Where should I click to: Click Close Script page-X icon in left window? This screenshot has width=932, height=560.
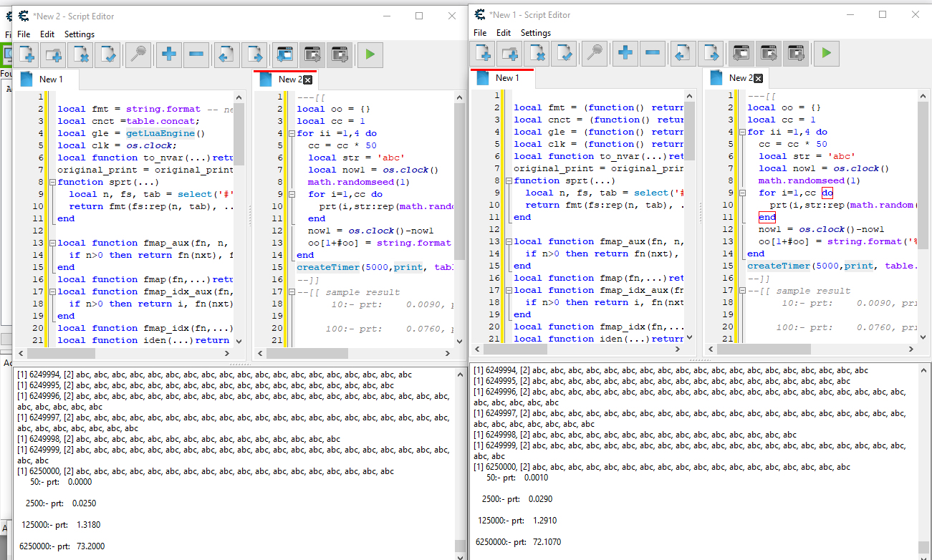point(82,55)
